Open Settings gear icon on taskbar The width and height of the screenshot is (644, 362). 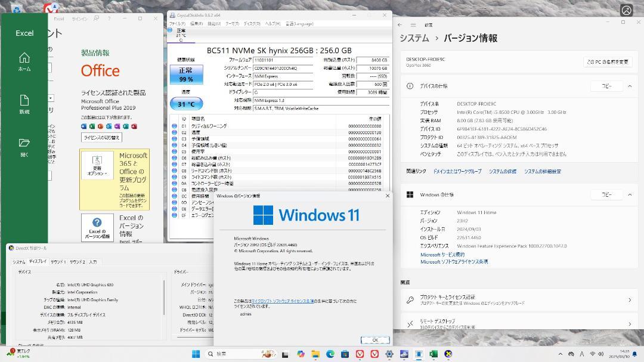(x=389, y=354)
